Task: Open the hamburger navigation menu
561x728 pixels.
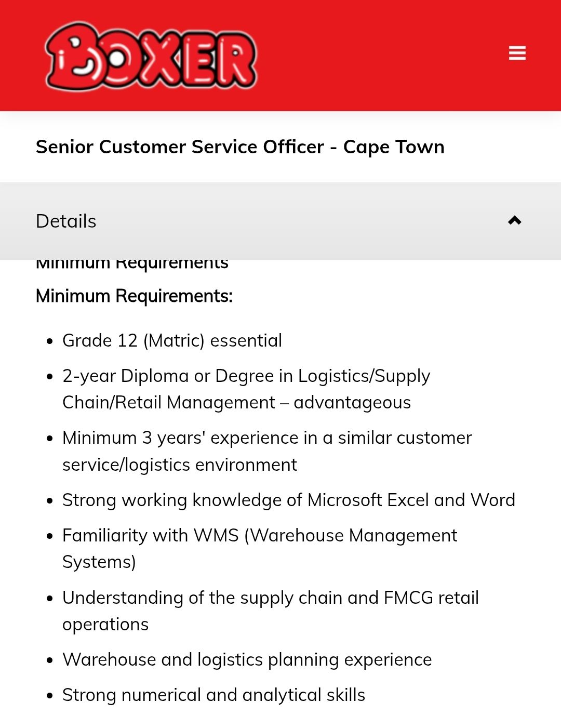Action: tap(517, 53)
